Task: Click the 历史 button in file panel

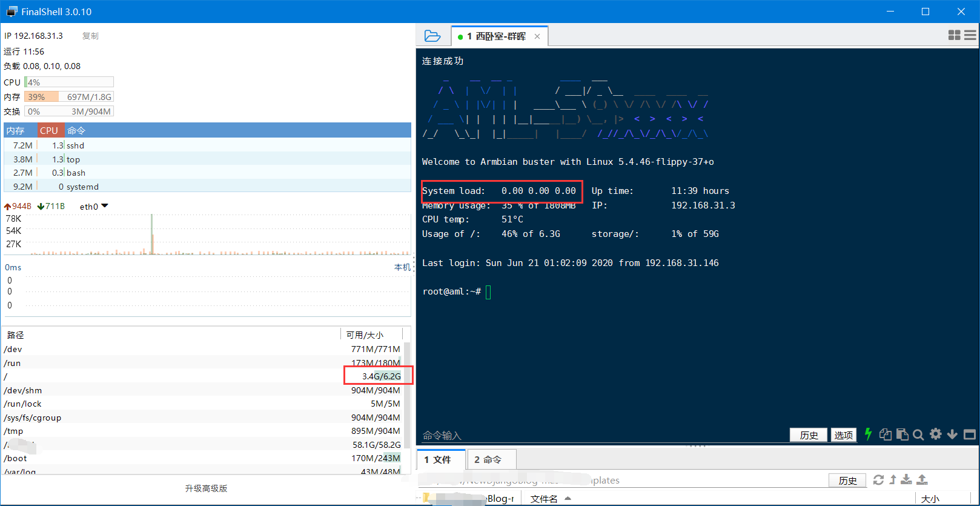Action: (847, 481)
